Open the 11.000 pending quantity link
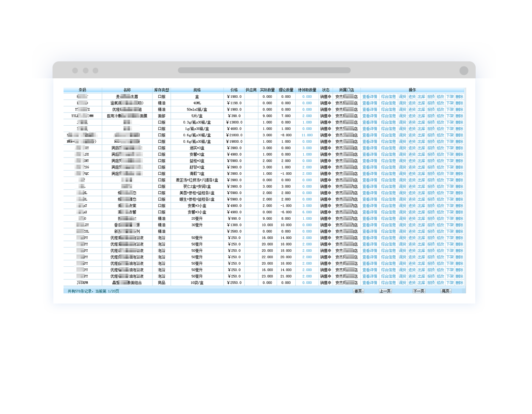Image resolution: width=532 pixels, height=414 pixels. 307,135
